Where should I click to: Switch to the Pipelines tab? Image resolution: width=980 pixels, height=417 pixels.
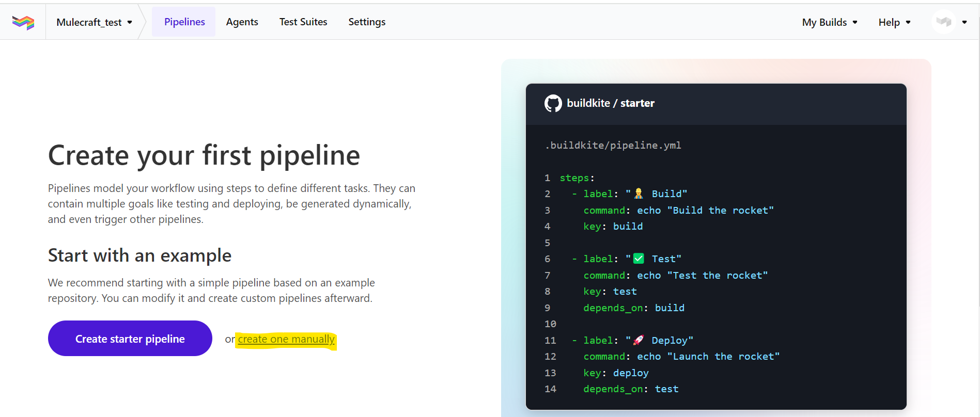pos(184,22)
